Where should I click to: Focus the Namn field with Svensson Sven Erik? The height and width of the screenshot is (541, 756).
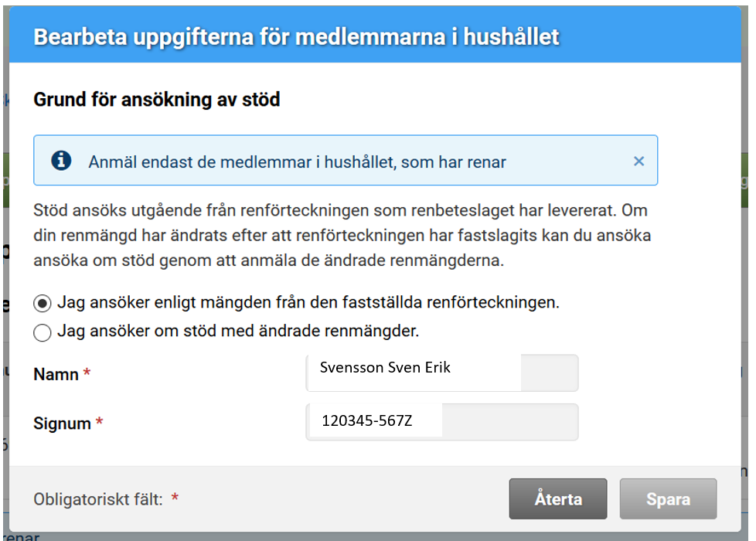coord(442,373)
